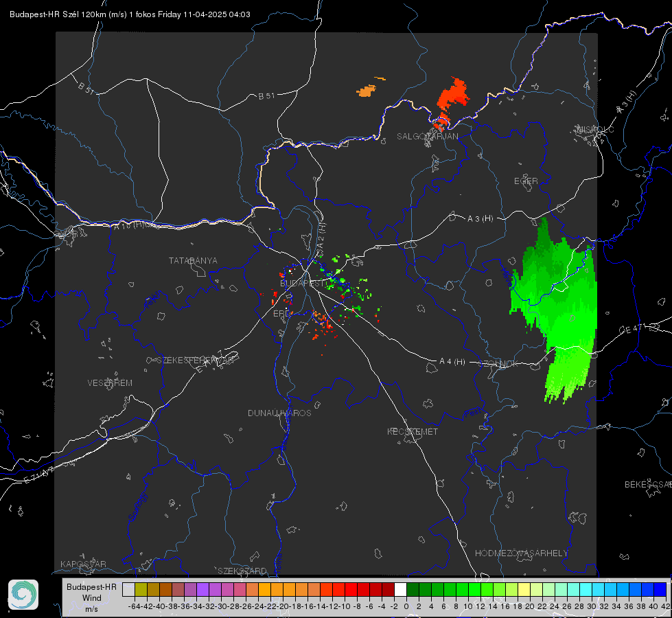The width and height of the screenshot is (672, 618).
Task: Click the Budapest-HR Wind m/s legend label
Action: pyautogui.click(x=92, y=598)
